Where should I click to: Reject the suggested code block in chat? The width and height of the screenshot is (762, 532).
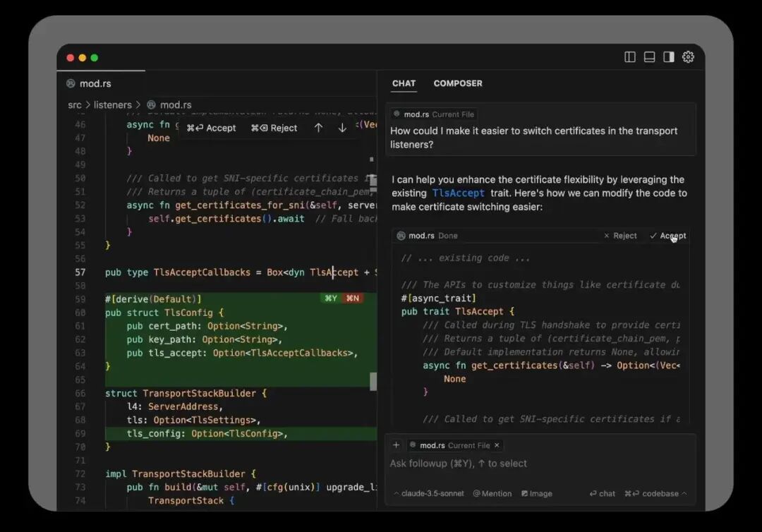pos(620,236)
